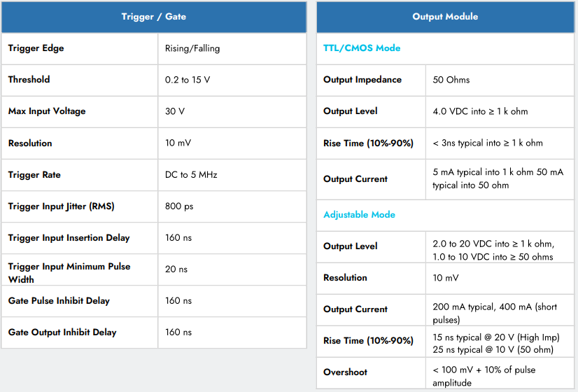This screenshot has height=392, width=578.
Task: Click the Threshold row label
Action: pyautogui.click(x=29, y=80)
